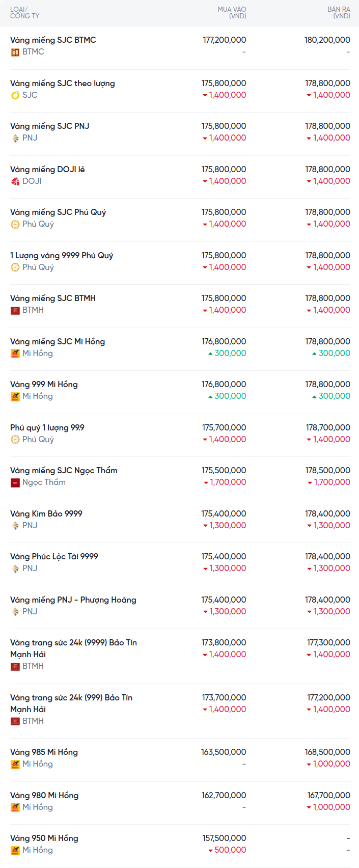This screenshot has width=359, height=868.
Task: Click the MUA VÀO (VND) column header
Action: click(232, 13)
